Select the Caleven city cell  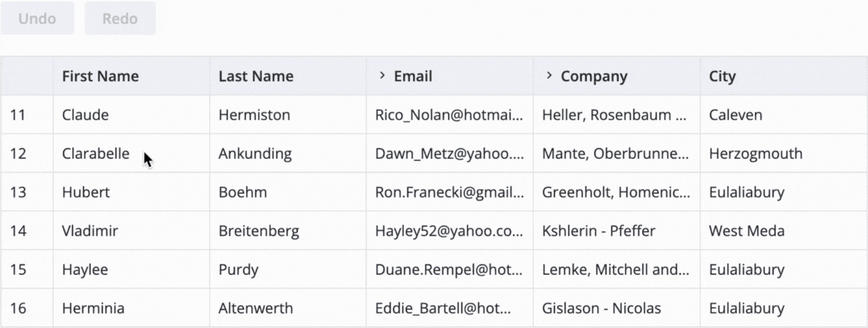click(736, 114)
